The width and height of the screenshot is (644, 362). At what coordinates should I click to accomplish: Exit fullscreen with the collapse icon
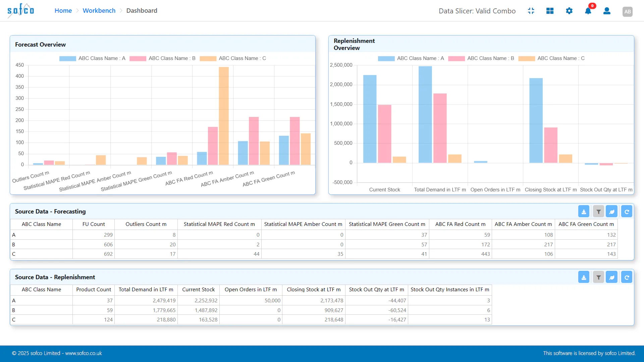531,11
